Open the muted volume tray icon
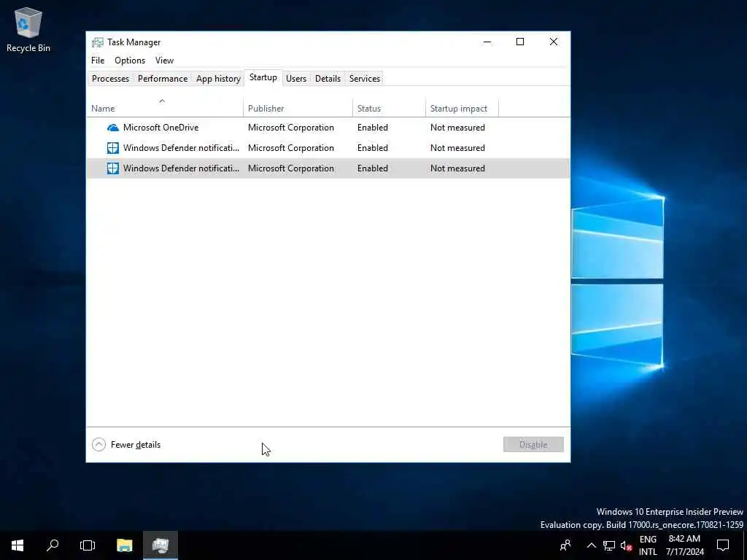This screenshot has width=747, height=560. pos(626,545)
